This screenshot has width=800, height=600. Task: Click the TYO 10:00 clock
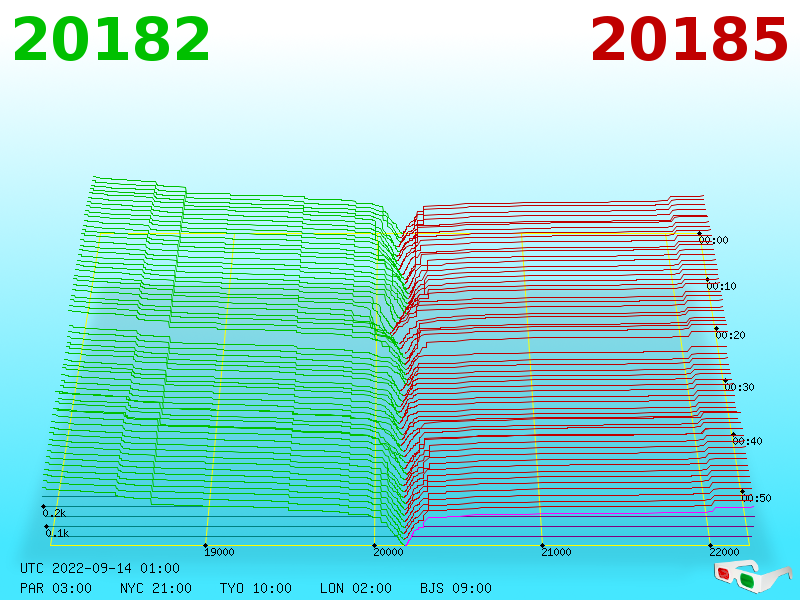[x=256, y=588]
